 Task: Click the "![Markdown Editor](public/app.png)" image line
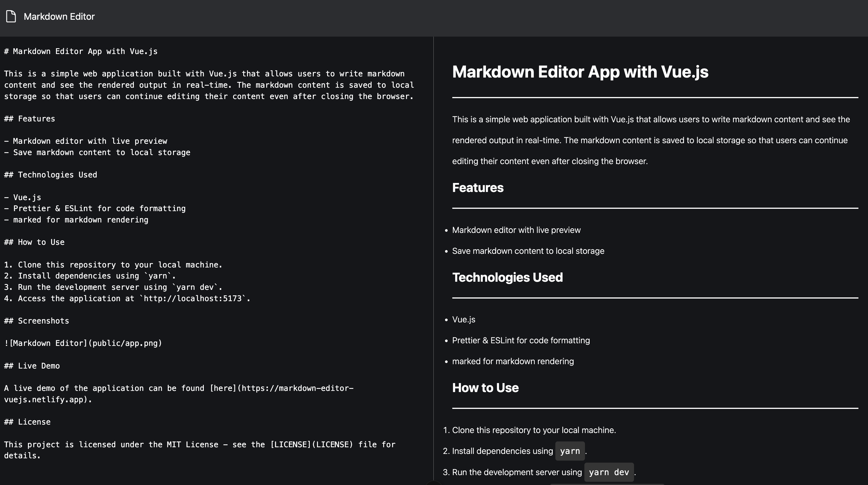[83, 343]
